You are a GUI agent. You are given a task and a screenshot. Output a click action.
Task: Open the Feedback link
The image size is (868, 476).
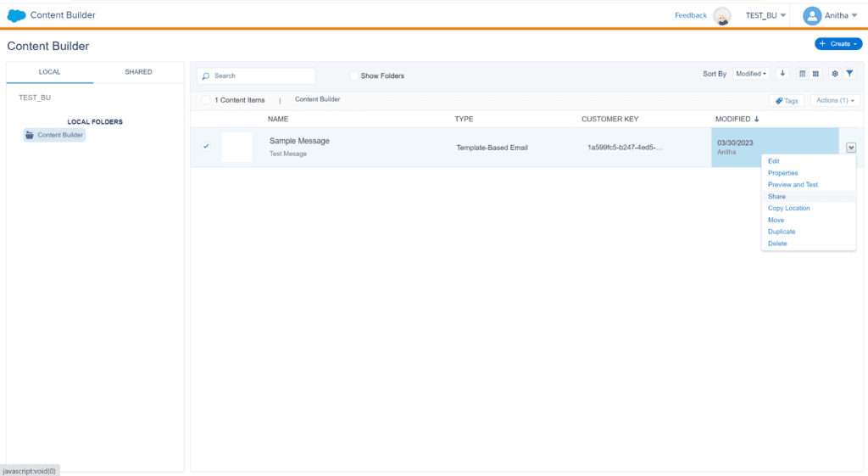pos(690,15)
